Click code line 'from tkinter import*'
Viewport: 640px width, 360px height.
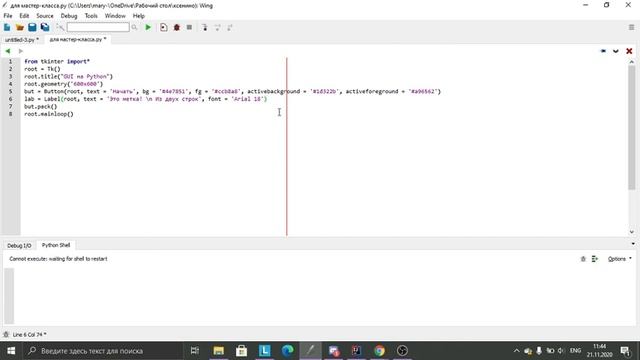57,62
